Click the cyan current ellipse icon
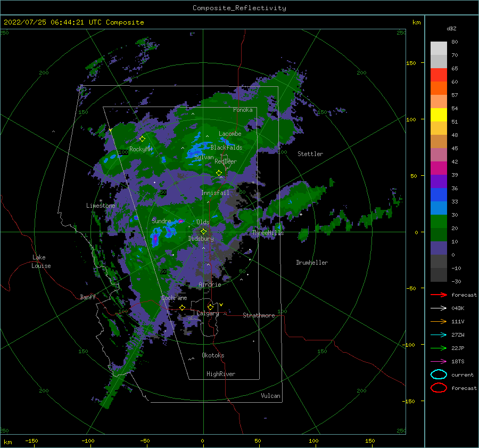This screenshot has height=448, width=479. coord(439,374)
